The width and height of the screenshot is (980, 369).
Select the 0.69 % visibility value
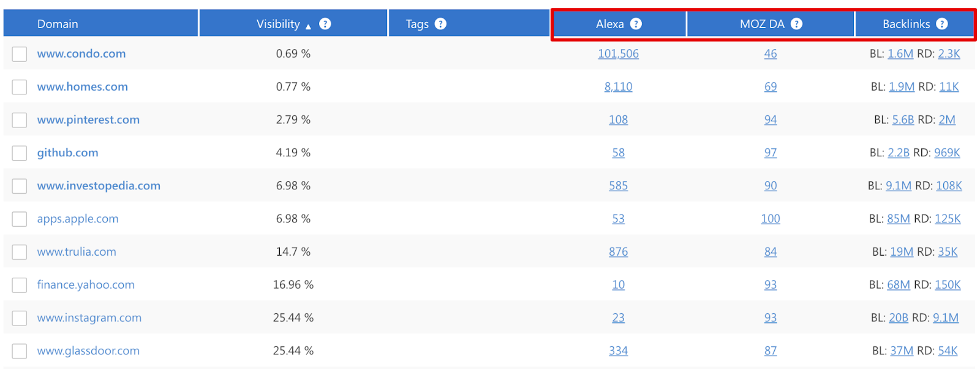point(293,54)
